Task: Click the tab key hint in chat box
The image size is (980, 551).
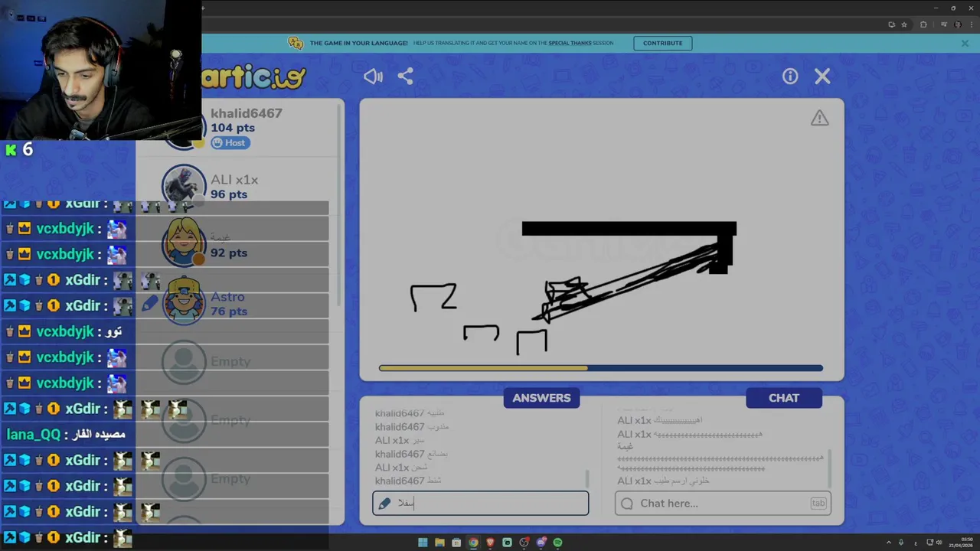Action: (818, 503)
